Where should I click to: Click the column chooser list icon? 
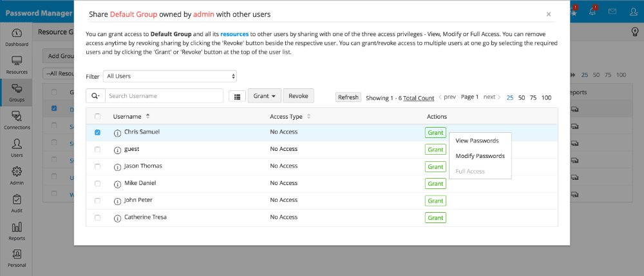237,96
